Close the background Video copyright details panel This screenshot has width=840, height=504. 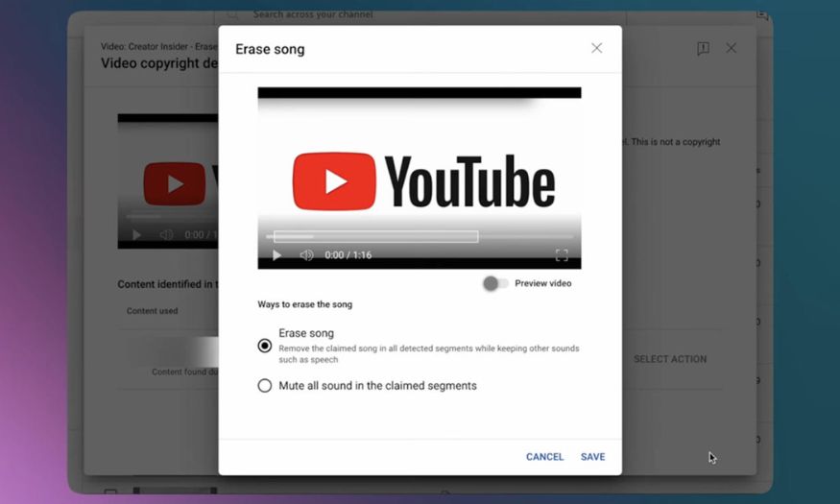pyautogui.click(x=731, y=48)
